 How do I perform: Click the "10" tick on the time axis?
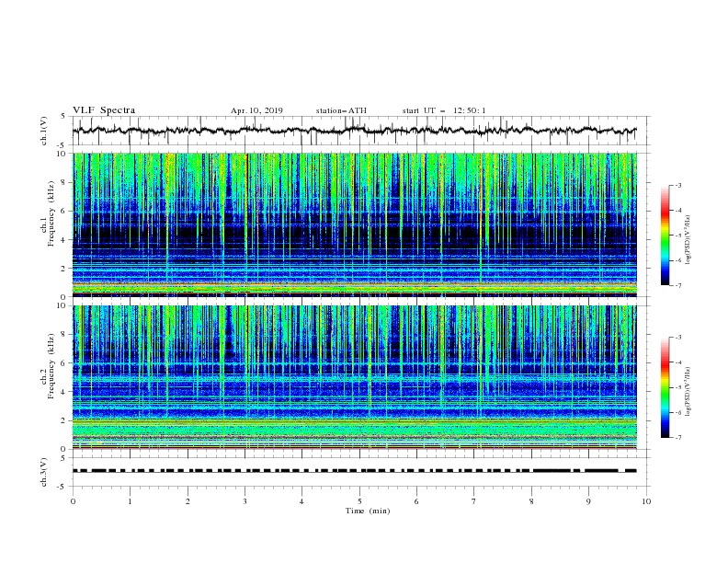click(x=646, y=501)
